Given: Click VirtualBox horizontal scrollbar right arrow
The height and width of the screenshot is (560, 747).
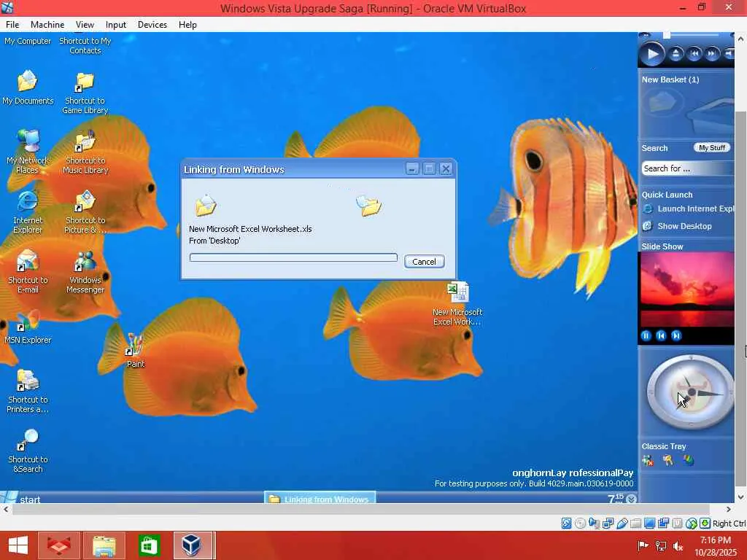Looking at the screenshot, I should point(729,509).
